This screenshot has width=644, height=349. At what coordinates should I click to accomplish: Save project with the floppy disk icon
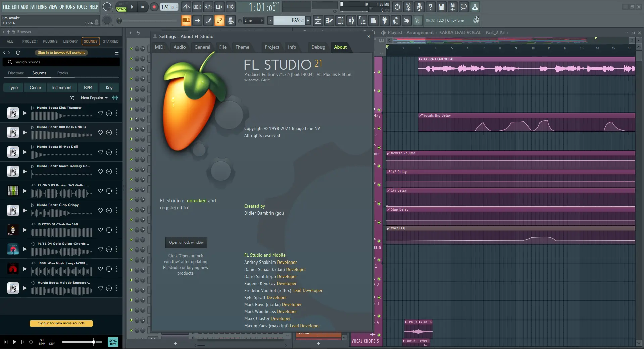click(x=442, y=7)
